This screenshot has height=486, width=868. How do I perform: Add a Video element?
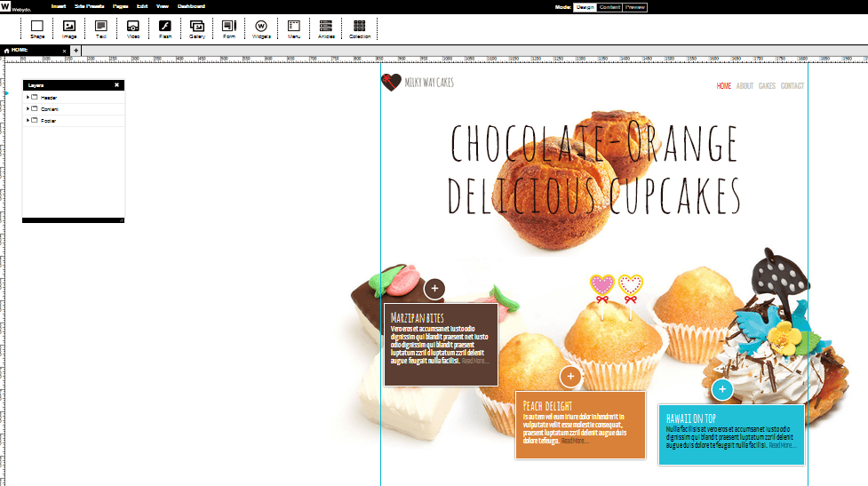tap(132, 28)
